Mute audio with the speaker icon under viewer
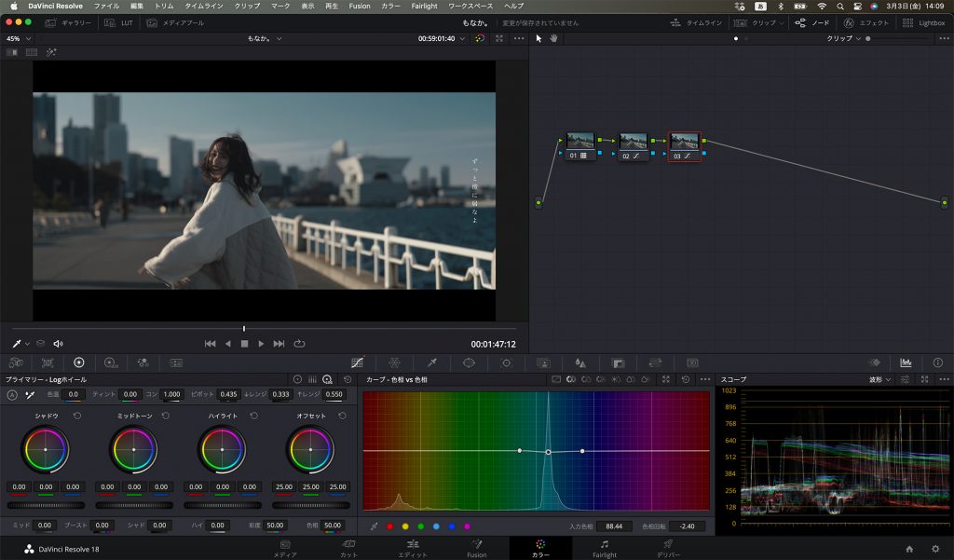Screen dimensions: 954x560 56,343
